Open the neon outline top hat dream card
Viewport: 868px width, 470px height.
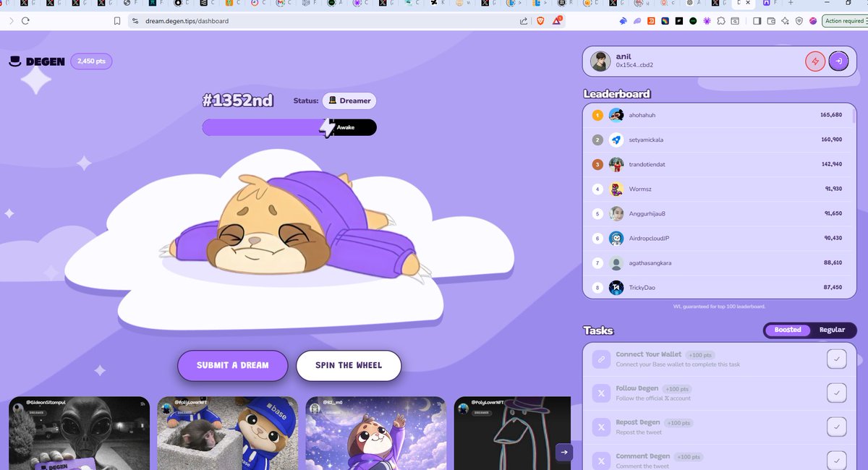click(x=512, y=433)
